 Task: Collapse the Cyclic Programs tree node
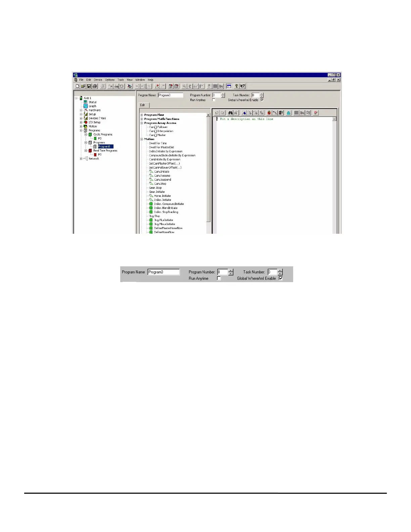click(86, 134)
